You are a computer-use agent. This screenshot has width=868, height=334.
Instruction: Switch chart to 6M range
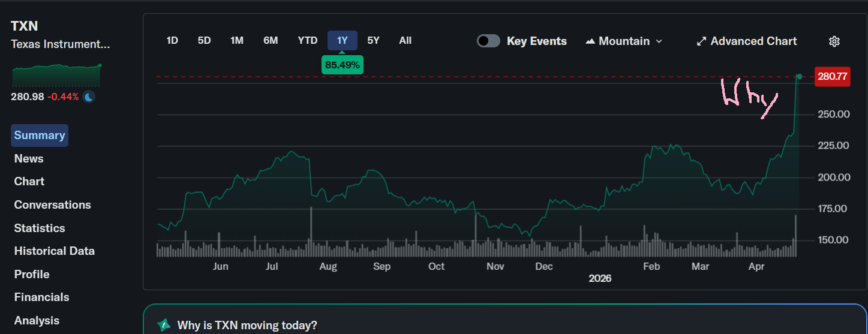click(271, 41)
